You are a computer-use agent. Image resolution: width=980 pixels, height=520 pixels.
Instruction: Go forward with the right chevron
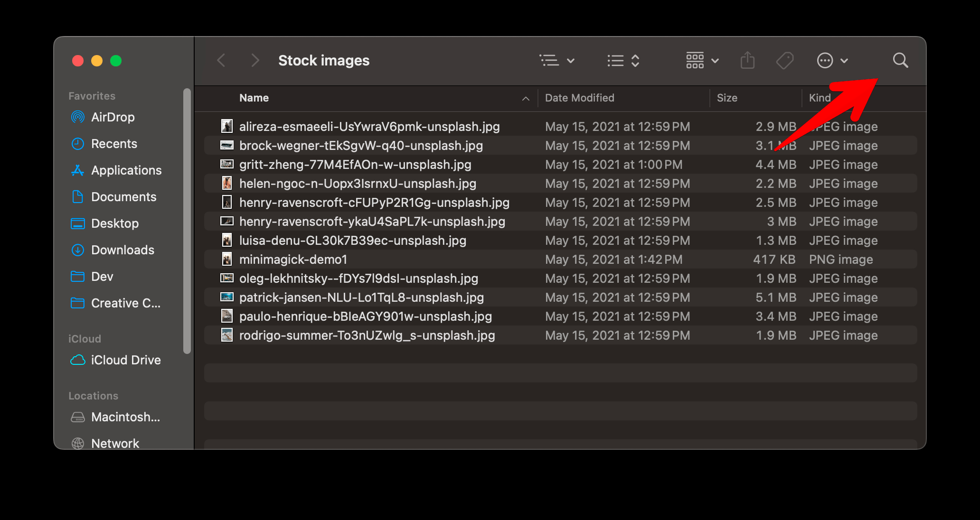[x=255, y=61]
